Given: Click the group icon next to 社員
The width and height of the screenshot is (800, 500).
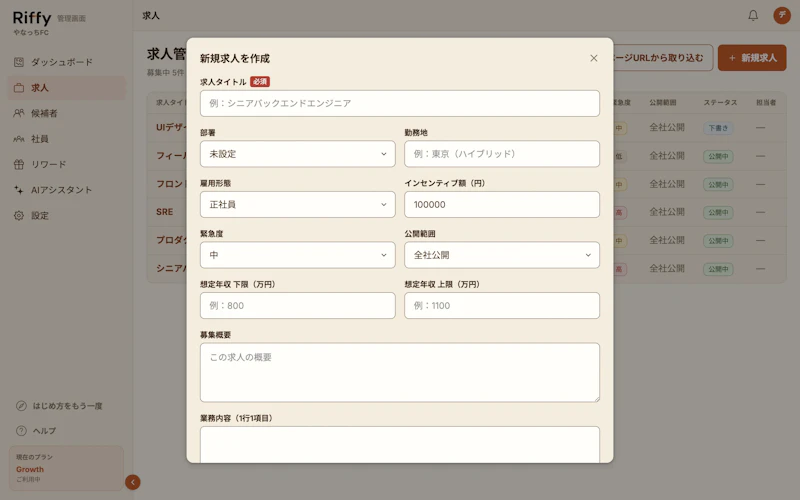Looking at the screenshot, I should (19, 139).
